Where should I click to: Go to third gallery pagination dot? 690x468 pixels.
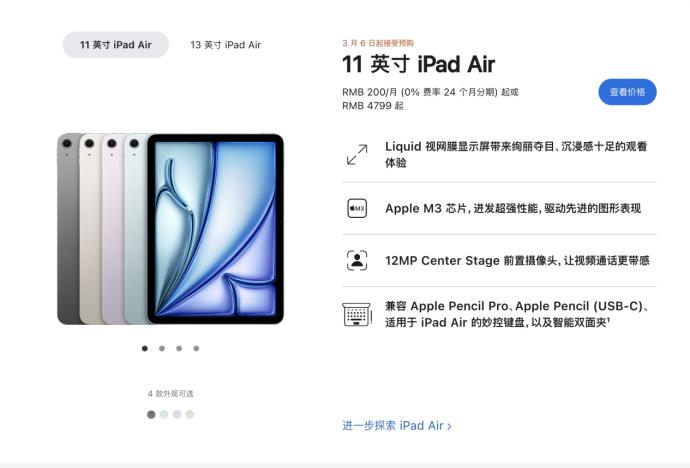(x=179, y=348)
